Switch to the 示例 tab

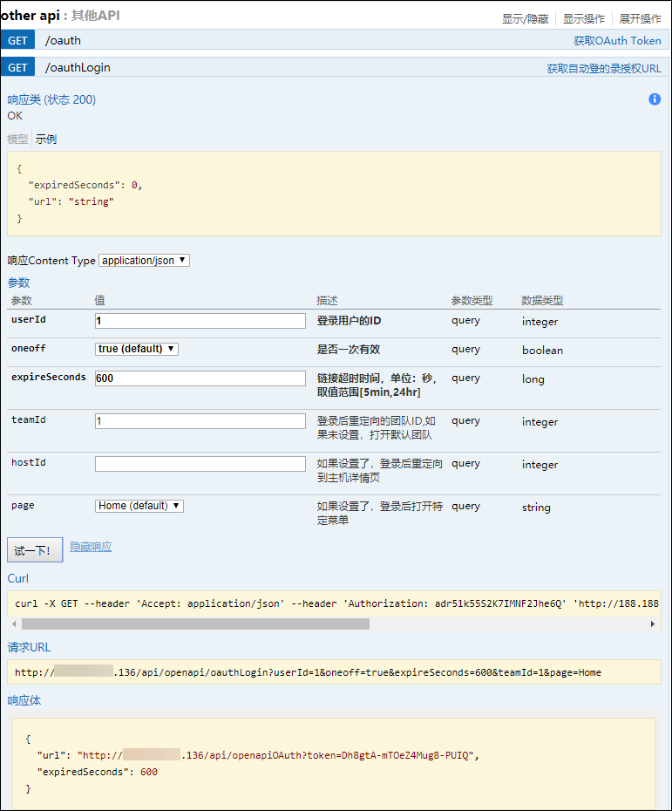(46, 140)
